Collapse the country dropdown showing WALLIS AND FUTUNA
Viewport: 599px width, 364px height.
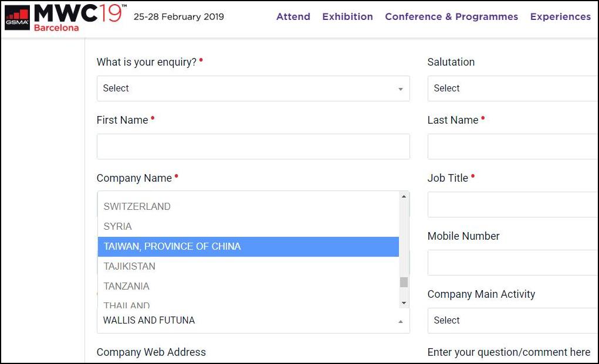pyautogui.click(x=253, y=321)
